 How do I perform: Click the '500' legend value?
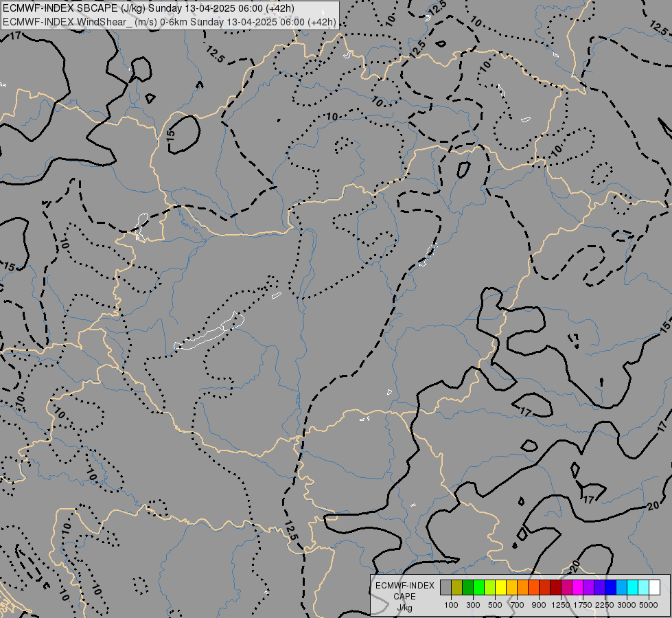point(496,605)
